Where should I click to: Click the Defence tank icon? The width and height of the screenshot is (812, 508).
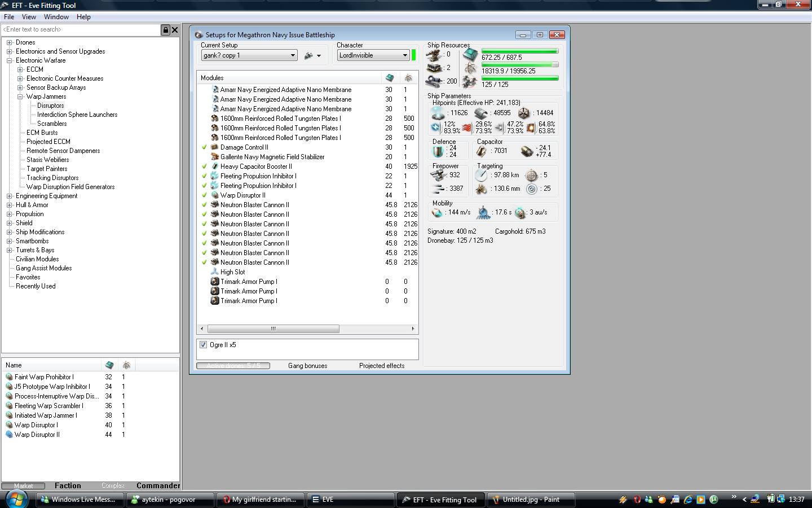(438, 151)
